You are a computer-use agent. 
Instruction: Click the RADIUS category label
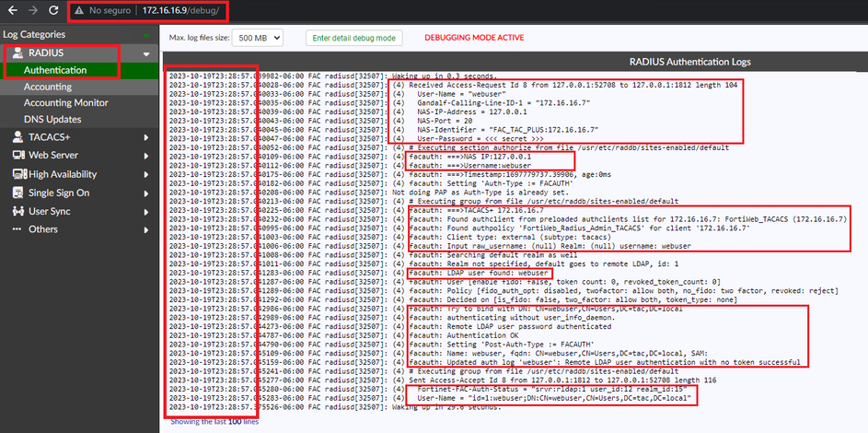point(46,53)
